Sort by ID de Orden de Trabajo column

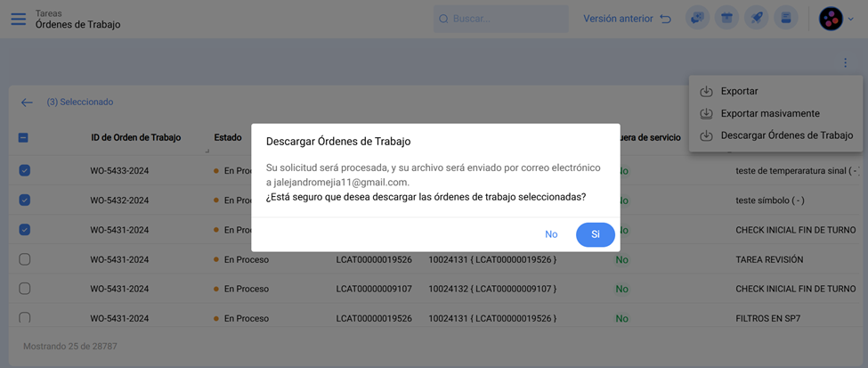click(135, 138)
